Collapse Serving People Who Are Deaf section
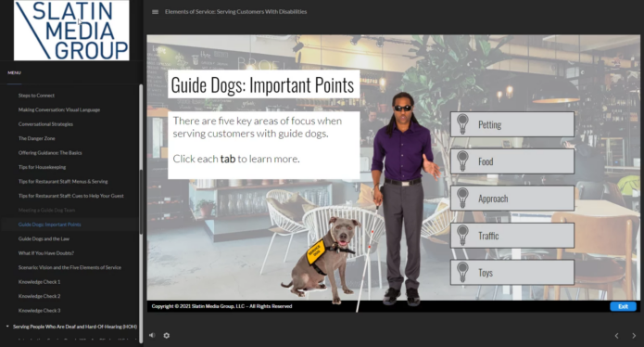Image resolution: width=644 pixels, height=347 pixels. (7, 327)
